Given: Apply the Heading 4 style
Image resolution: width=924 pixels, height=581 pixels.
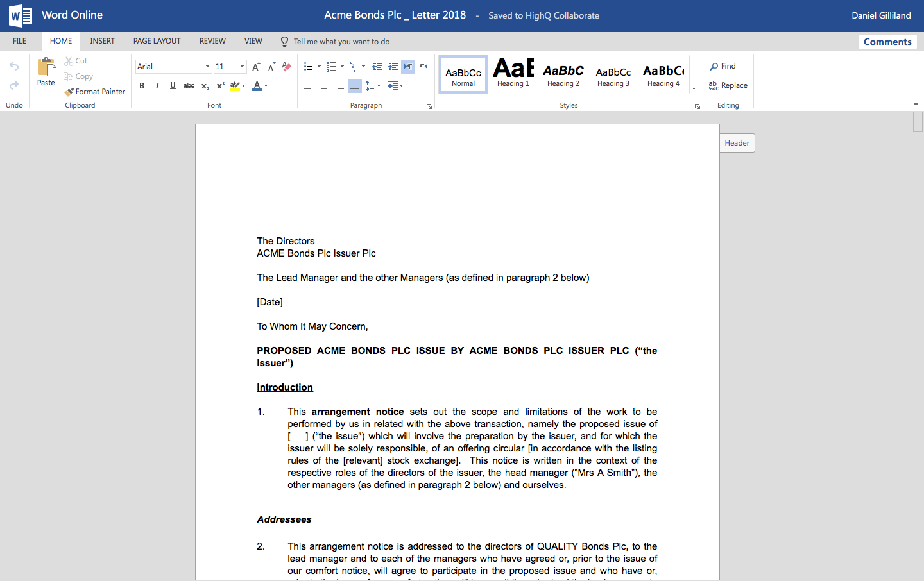Looking at the screenshot, I should (x=663, y=75).
